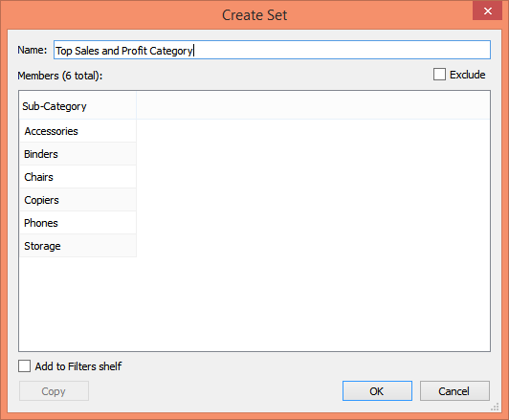Select Accessories in the members list
The height and width of the screenshot is (420, 509).
77,131
